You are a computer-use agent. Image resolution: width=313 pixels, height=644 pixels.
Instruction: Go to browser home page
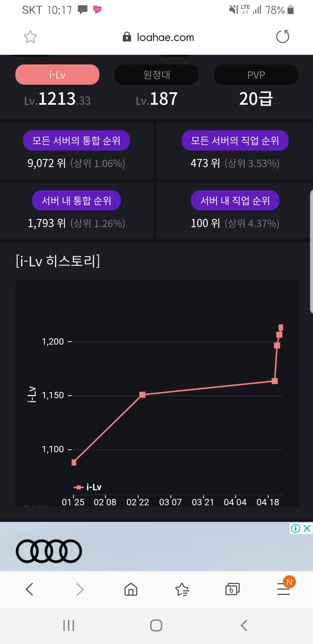131,589
